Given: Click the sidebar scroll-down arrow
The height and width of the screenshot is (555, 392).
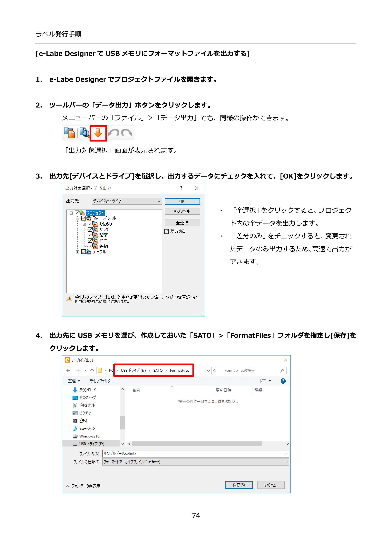Looking at the screenshot, I should pos(123,444).
